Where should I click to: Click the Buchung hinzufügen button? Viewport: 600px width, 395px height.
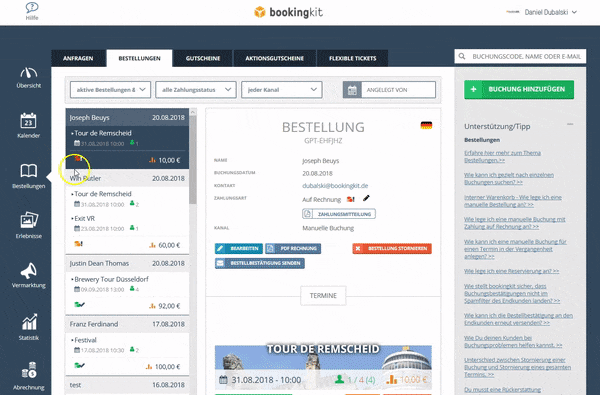pos(519,90)
